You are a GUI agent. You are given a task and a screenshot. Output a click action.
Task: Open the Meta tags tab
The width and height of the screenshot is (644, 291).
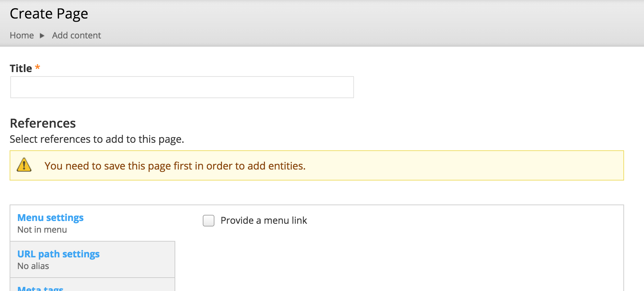(x=40, y=288)
